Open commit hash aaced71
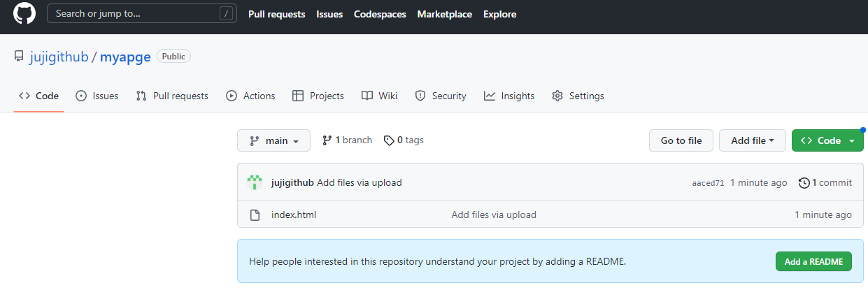Image resolution: width=868 pixels, height=292 pixels. point(708,183)
